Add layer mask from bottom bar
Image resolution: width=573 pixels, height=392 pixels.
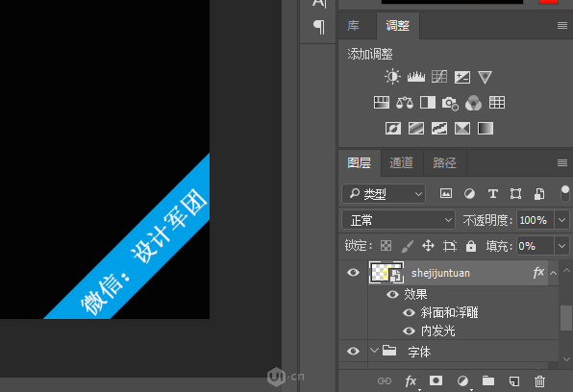[436, 380]
